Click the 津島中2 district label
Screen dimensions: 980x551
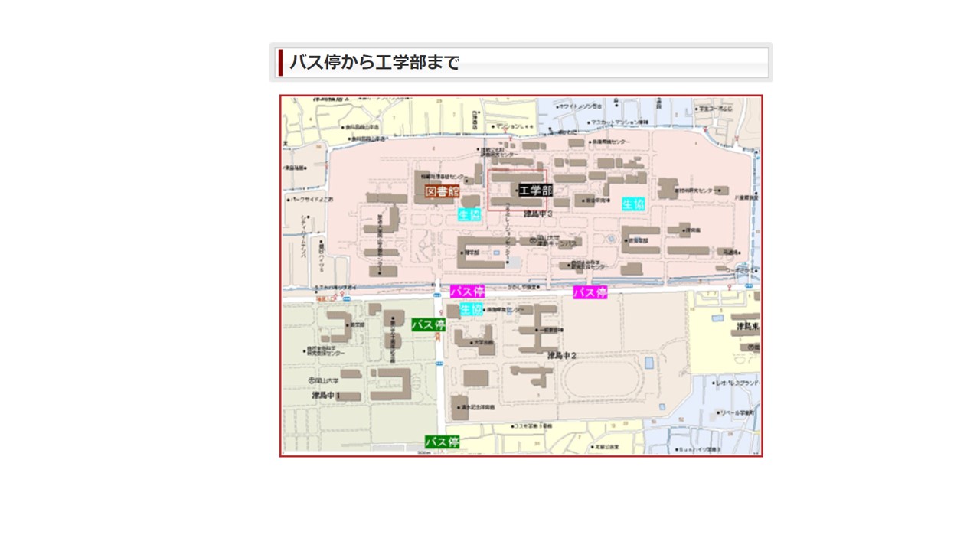(x=561, y=356)
